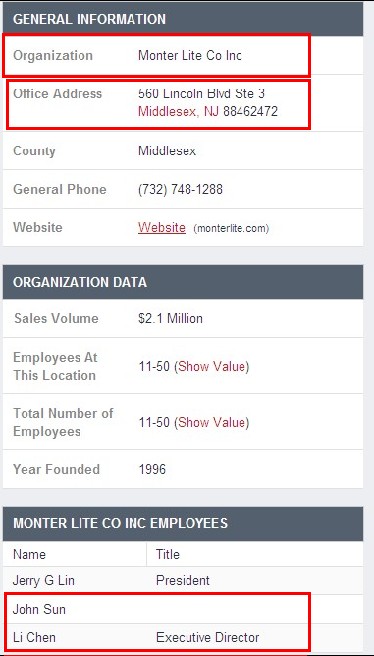This screenshot has width=374, height=656.
Task: Select employee John Sun row
Action: [183, 609]
